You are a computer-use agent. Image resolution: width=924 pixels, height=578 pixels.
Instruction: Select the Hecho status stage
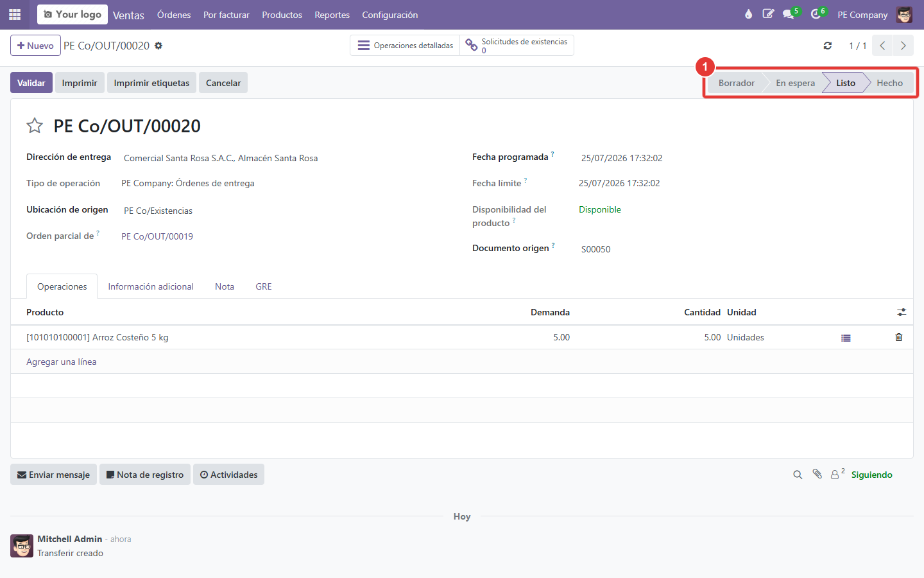point(889,83)
